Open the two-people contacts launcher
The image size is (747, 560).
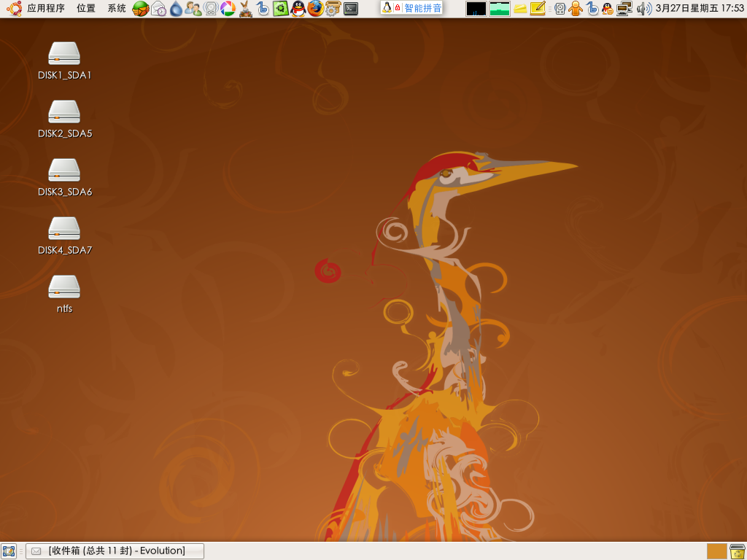pos(193,9)
